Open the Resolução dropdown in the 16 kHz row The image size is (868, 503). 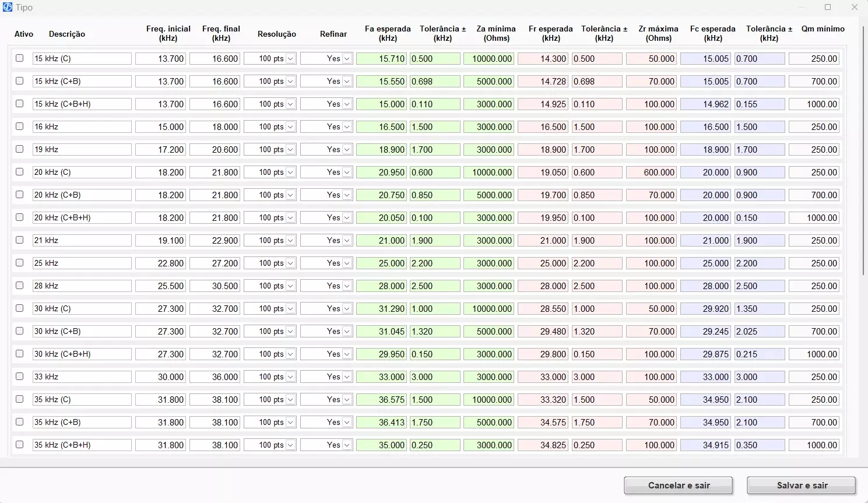click(290, 127)
